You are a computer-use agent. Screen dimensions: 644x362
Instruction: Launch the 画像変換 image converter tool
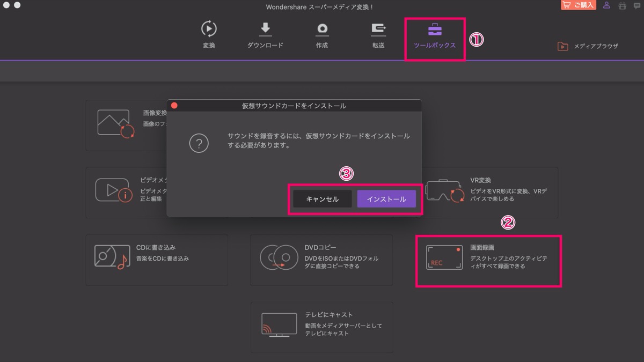click(x=127, y=125)
